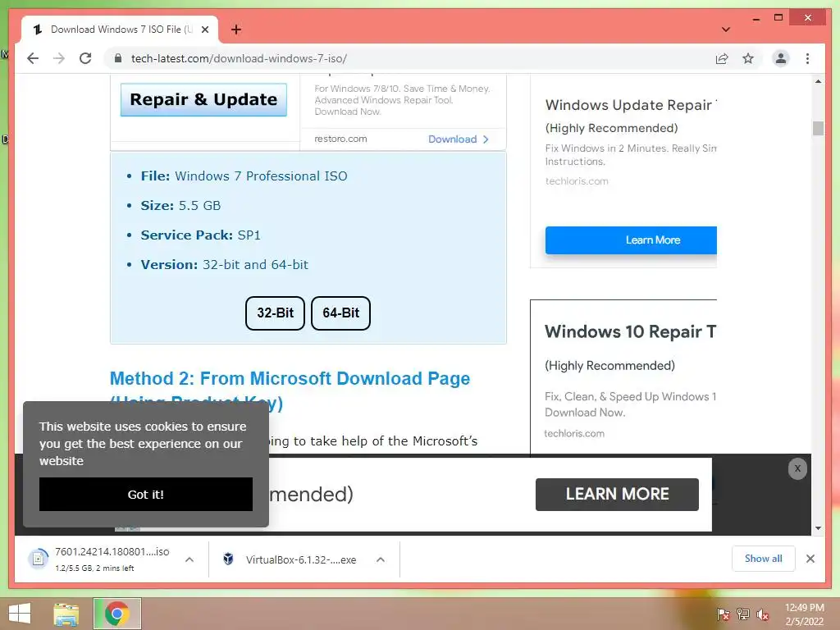840x630 pixels.
Task: Share this page icon in address bar
Action: click(x=722, y=58)
